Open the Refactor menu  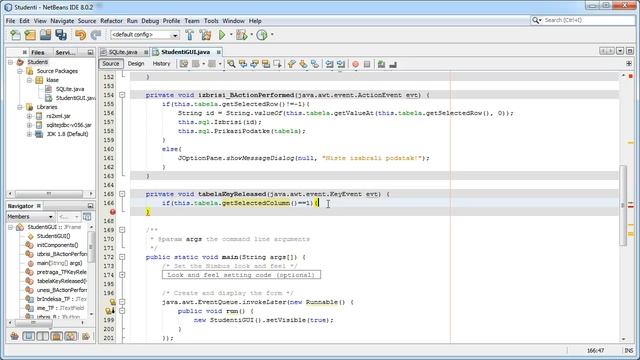tap(111, 21)
